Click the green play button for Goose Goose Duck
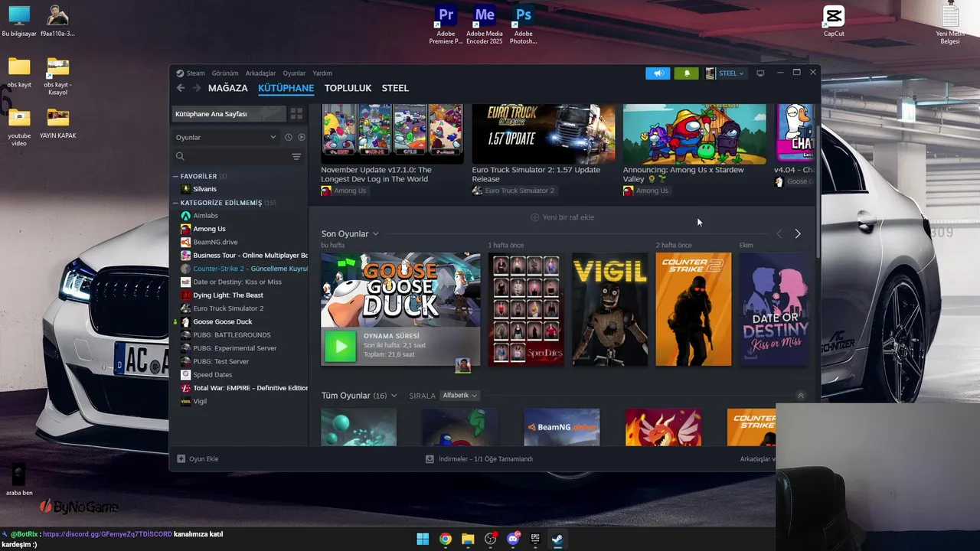This screenshot has width=980, height=551. click(341, 347)
